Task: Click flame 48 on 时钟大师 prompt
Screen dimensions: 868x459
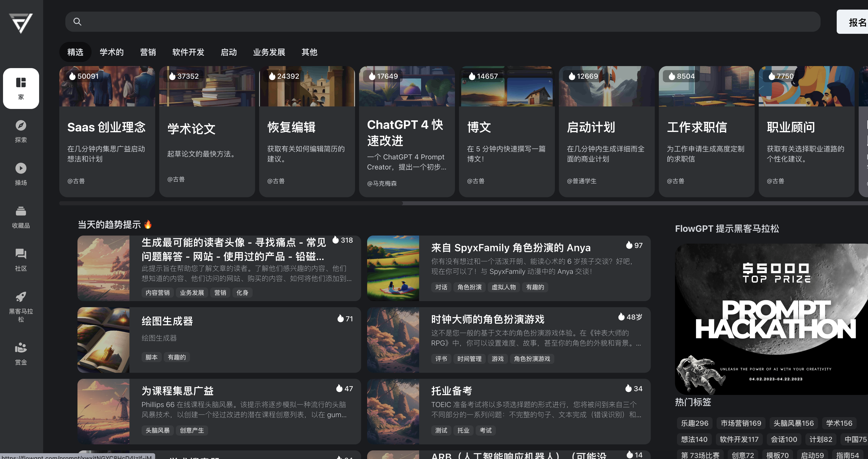Action: 631,317
